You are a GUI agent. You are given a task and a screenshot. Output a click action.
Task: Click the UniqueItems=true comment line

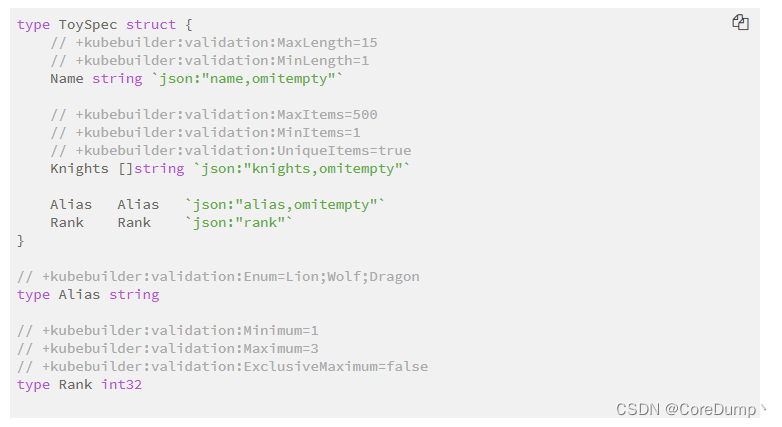point(231,151)
